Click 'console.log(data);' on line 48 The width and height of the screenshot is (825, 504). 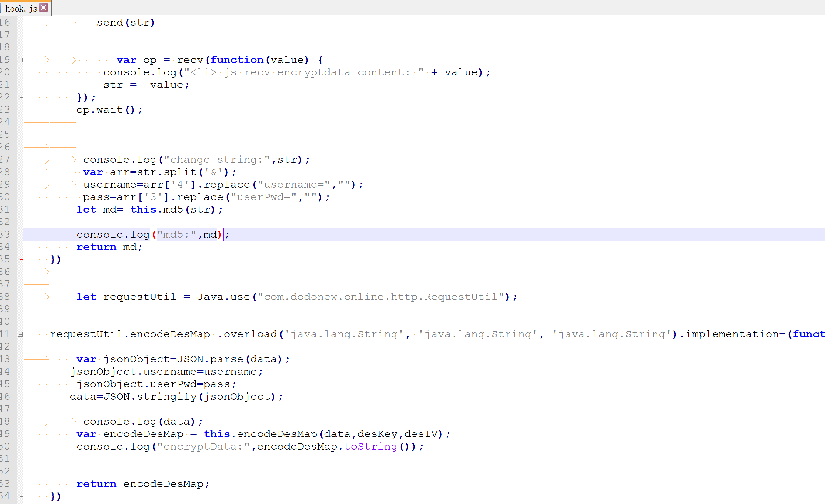tap(143, 422)
